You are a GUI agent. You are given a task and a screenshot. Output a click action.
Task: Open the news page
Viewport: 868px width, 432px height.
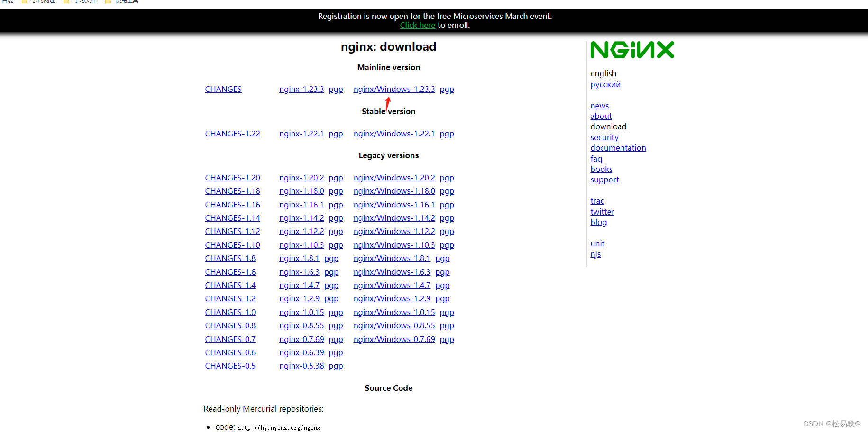[599, 106]
